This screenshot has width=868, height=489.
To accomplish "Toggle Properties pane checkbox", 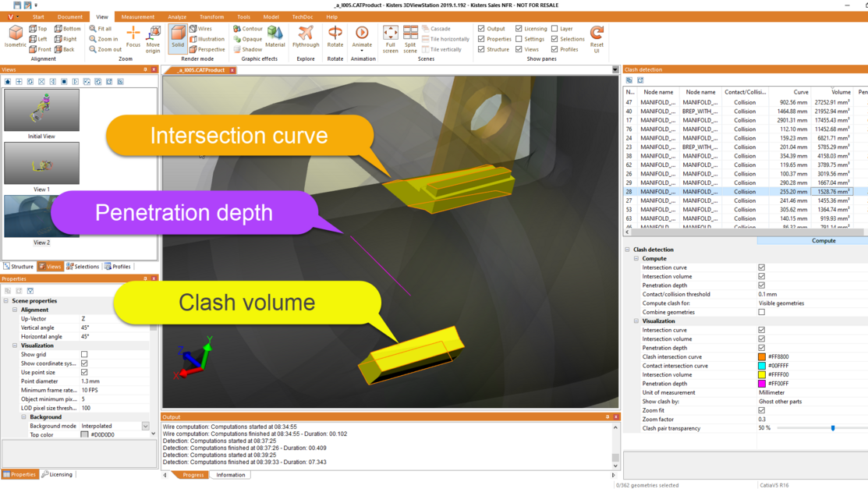I will (481, 39).
